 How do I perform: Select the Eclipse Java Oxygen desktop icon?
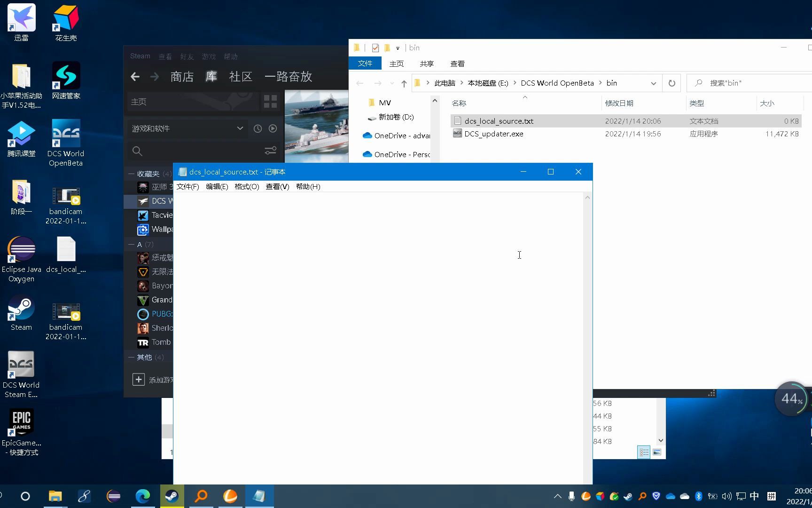point(21,259)
